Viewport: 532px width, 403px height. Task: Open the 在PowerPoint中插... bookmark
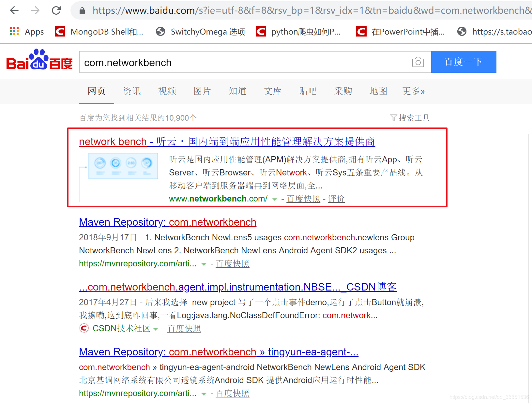pos(401,32)
